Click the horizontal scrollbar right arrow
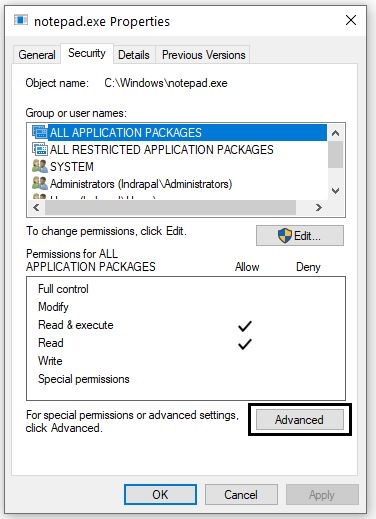 tap(319, 208)
